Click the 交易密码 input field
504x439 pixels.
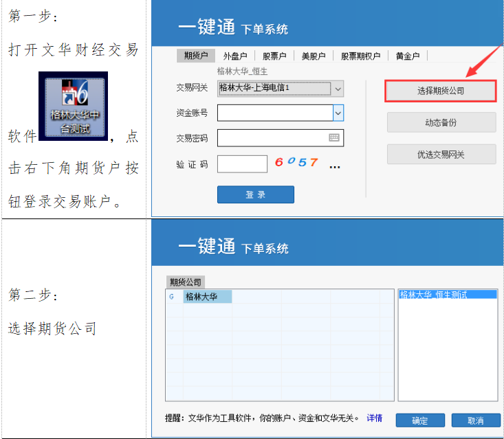point(281,138)
